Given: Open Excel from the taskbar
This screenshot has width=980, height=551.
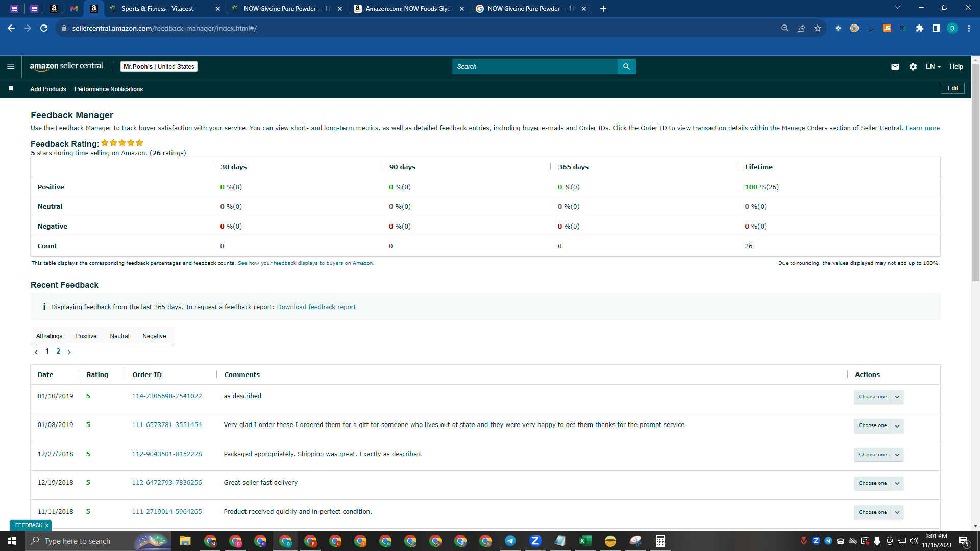Looking at the screenshot, I should [x=585, y=541].
